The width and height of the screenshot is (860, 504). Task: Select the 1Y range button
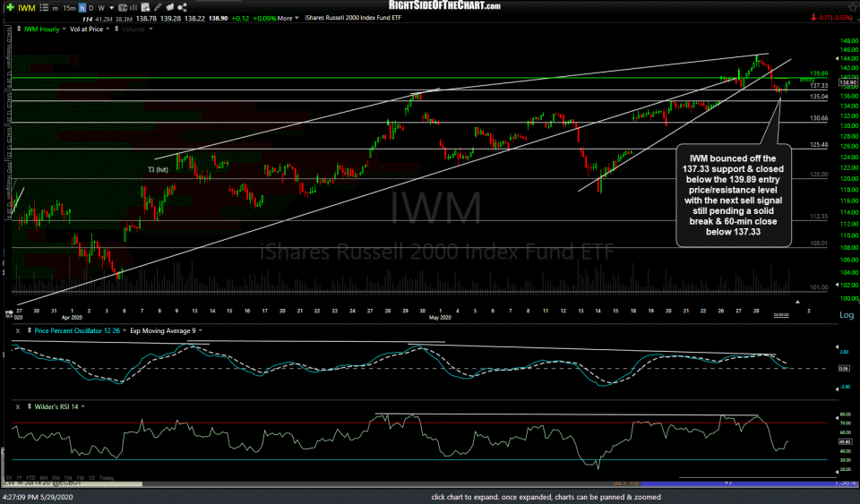click(x=19, y=478)
